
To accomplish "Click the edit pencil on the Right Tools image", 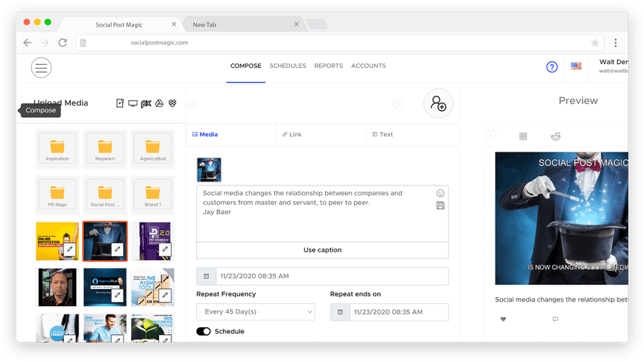I will [165, 295].
